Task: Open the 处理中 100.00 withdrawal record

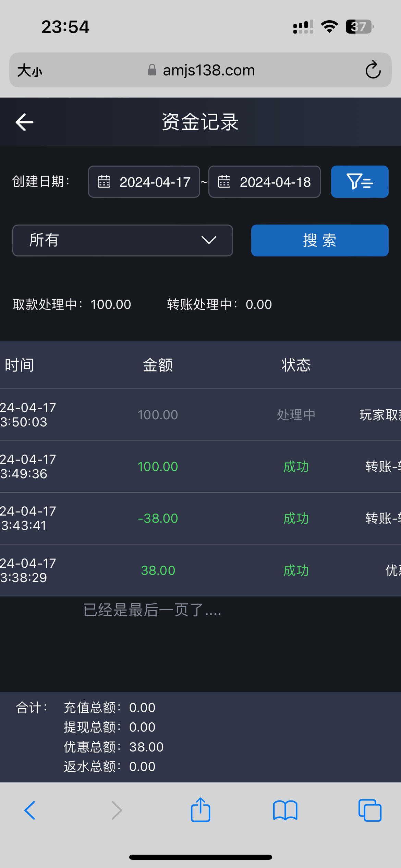Action: [x=200, y=415]
